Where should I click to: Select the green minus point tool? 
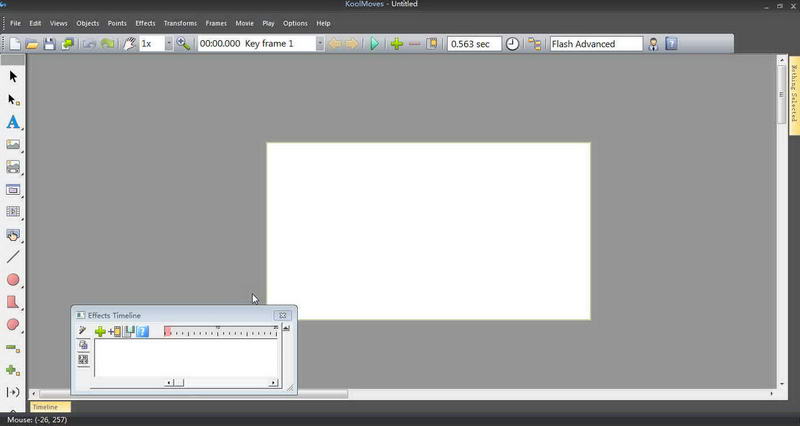click(13, 348)
